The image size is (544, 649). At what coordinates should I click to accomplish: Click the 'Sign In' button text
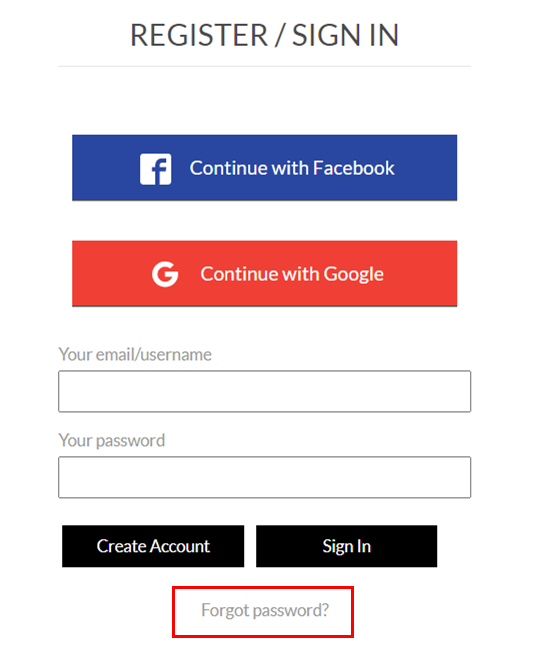click(x=347, y=547)
